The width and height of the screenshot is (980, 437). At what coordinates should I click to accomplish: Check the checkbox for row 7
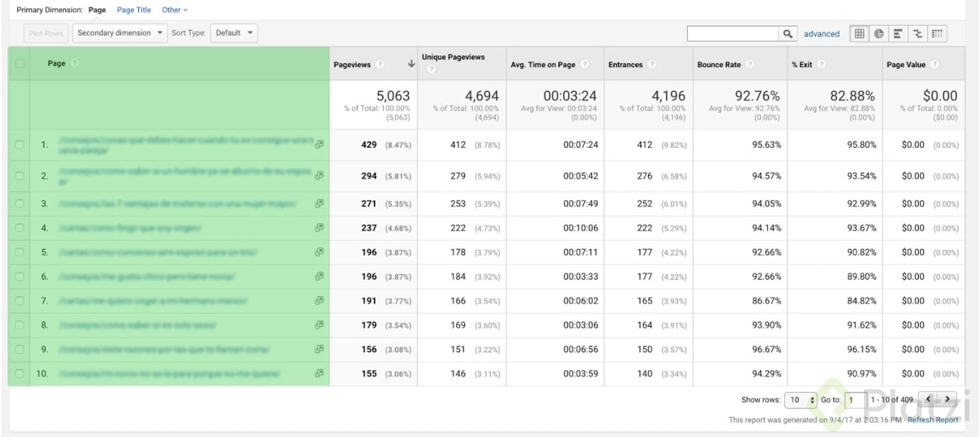tap(19, 301)
